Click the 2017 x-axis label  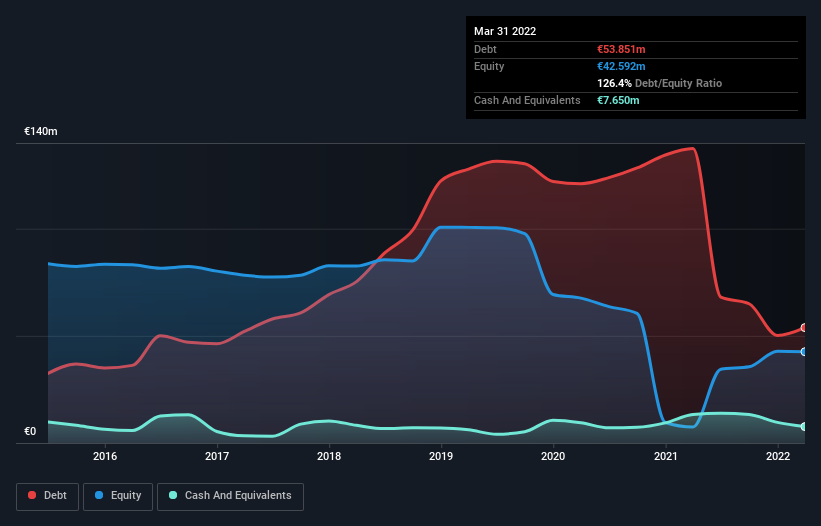pyautogui.click(x=217, y=456)
